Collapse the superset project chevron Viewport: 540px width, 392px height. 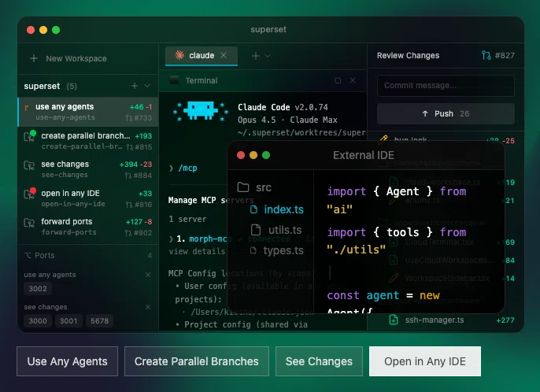click(x=147, y=86)
